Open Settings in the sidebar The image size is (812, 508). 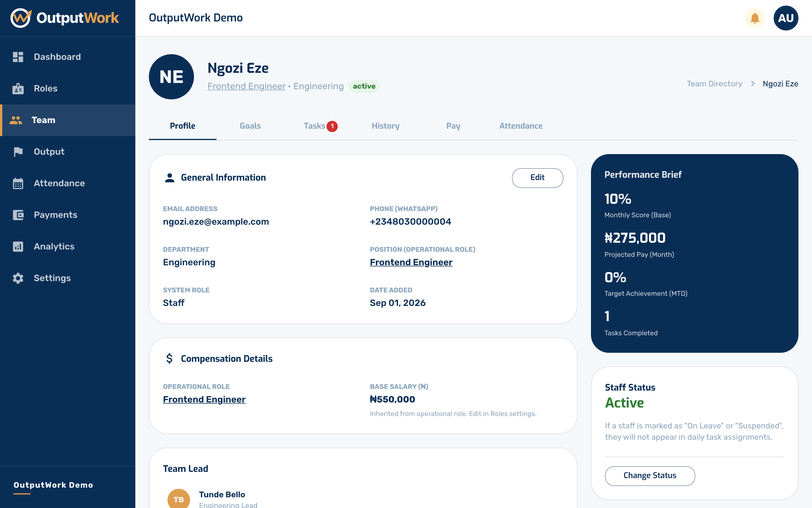point(67,278)
